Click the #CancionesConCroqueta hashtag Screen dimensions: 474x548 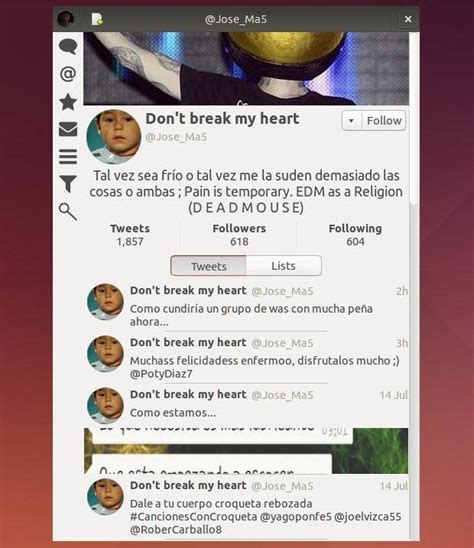[x=194, y=517]
